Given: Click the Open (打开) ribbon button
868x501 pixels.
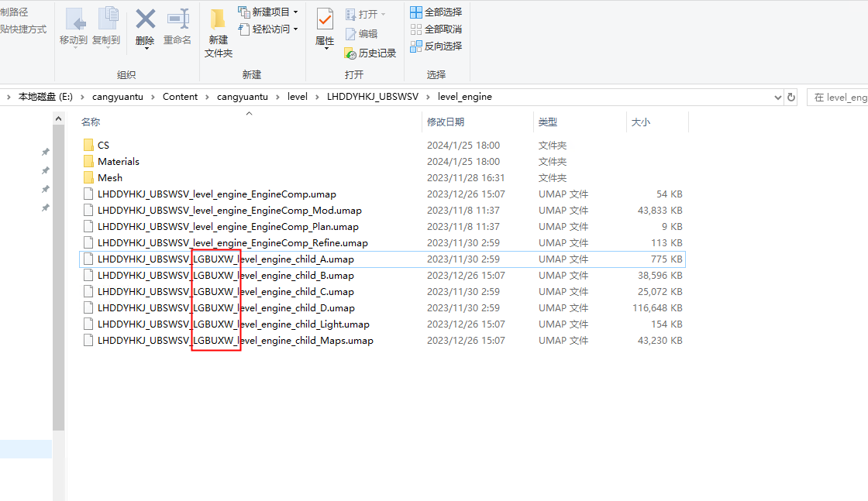Looking at the screenshot, I should click(365, 14).
